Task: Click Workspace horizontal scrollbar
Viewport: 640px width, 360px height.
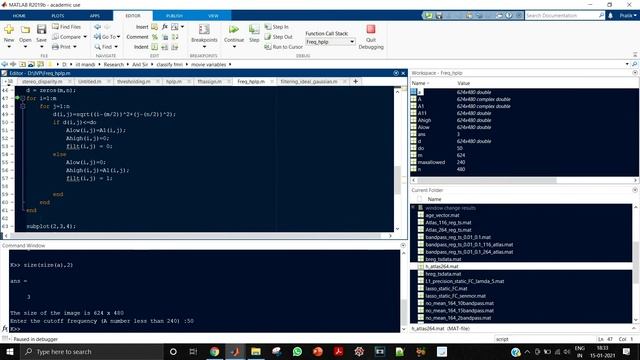Action: [487, 180]
